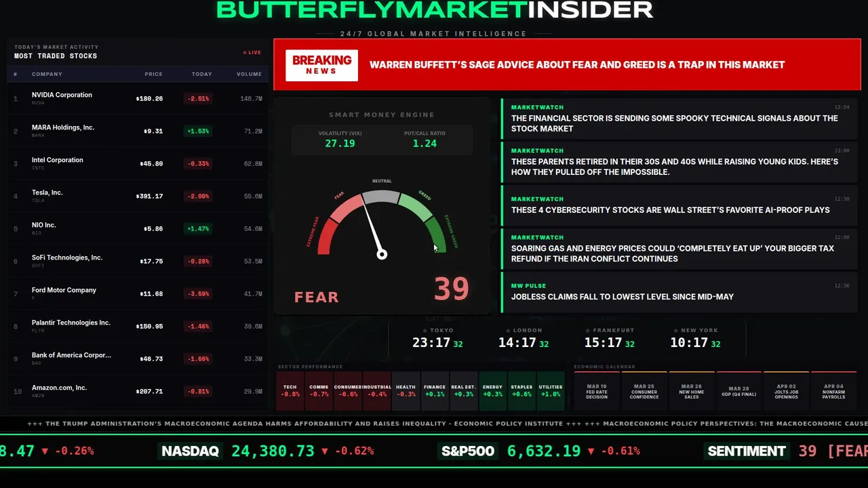Select the INDUSTRIAL sector tile

point(377,391)
